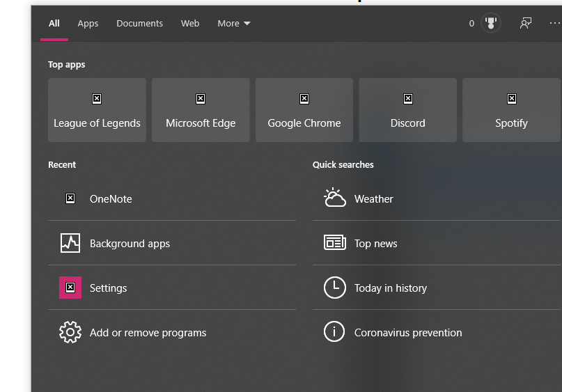Click the Weather cloud-sun icon
562x392 pixels.
pos(335,198)
